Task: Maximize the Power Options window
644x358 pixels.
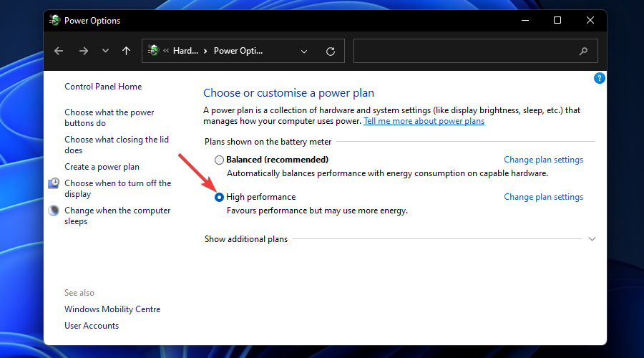Action: pyautogui.click(x=557, y=20)
